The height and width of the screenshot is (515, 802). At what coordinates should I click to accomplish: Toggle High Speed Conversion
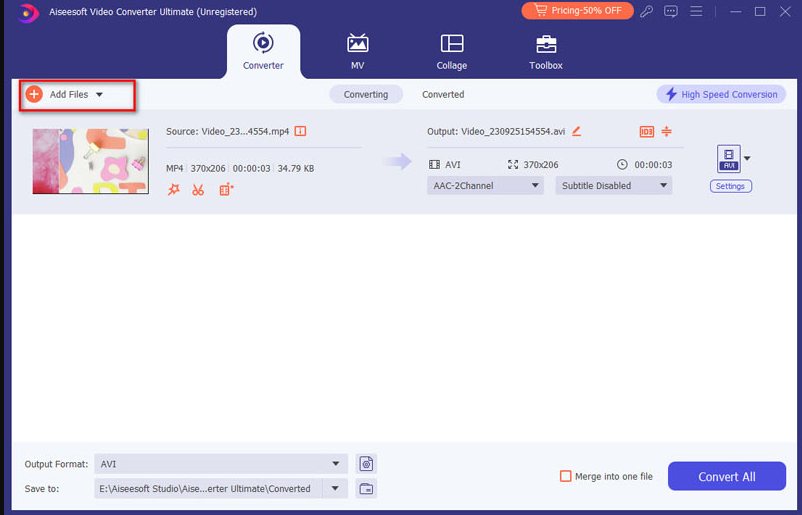click(x=721, y=94)
